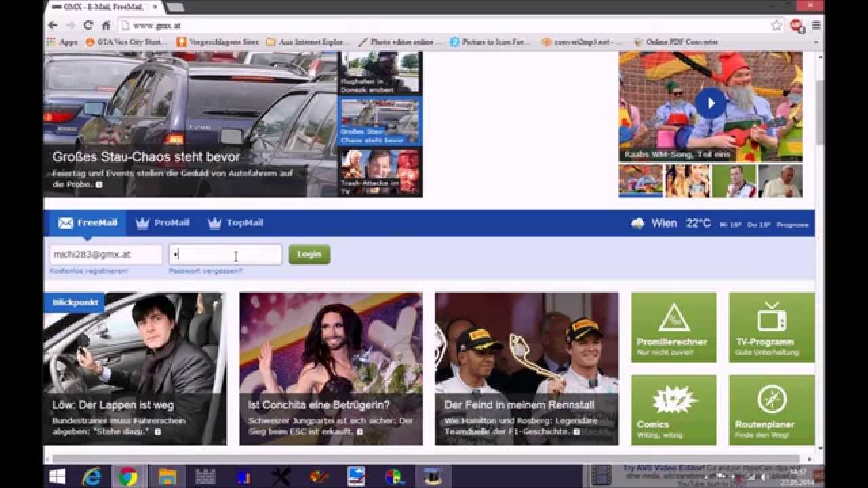Open Löw: Der Lappen ist weg article
This screenshot has width=868, height=488.
pos(135,369)
